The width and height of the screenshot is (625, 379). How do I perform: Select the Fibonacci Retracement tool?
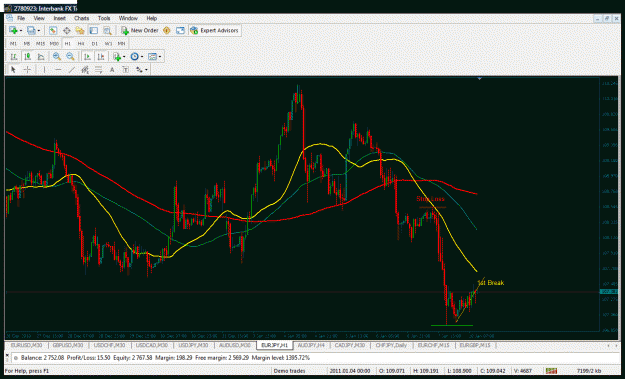(x=98, y=70)
